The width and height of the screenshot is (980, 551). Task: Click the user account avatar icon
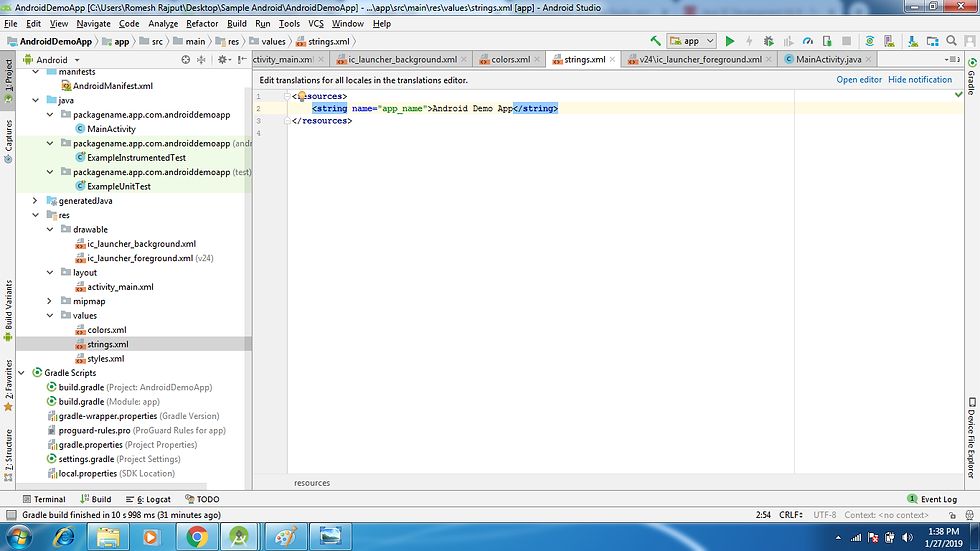tap(970, 41)
